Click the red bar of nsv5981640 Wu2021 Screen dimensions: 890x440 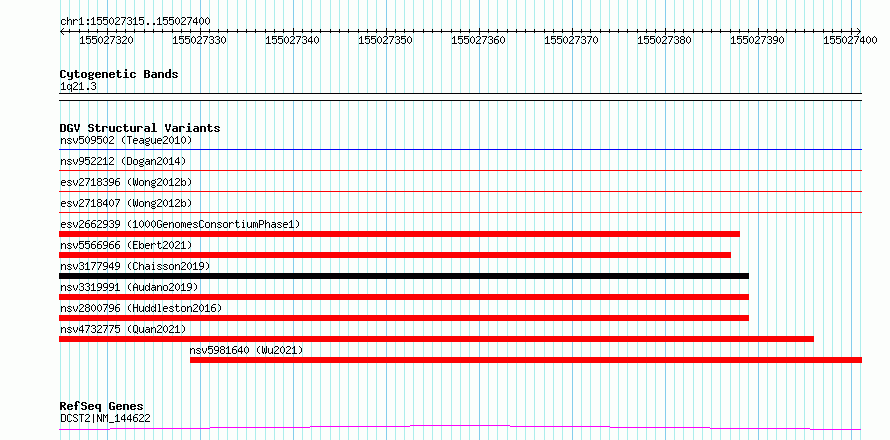[x=526, y=360]
